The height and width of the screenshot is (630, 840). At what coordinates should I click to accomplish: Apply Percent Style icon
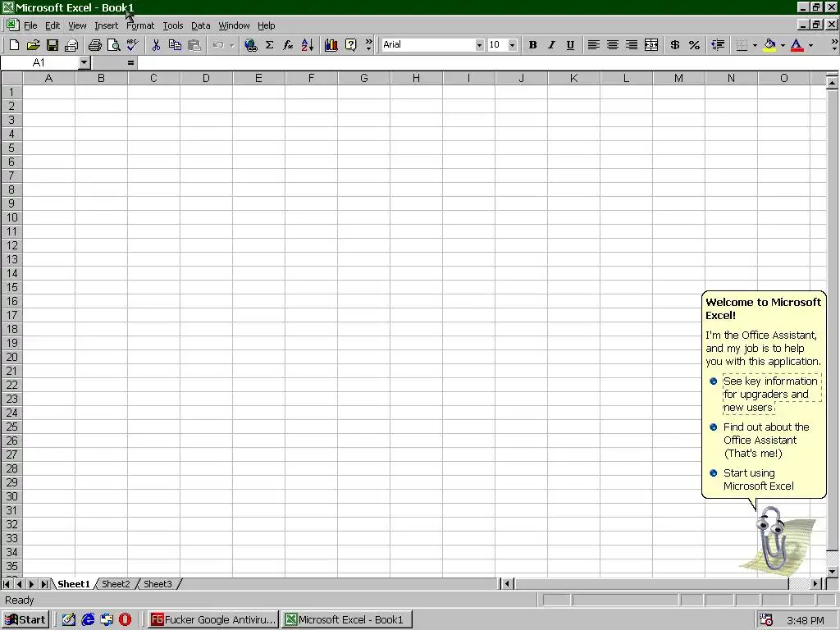click(x=694, y=45)
